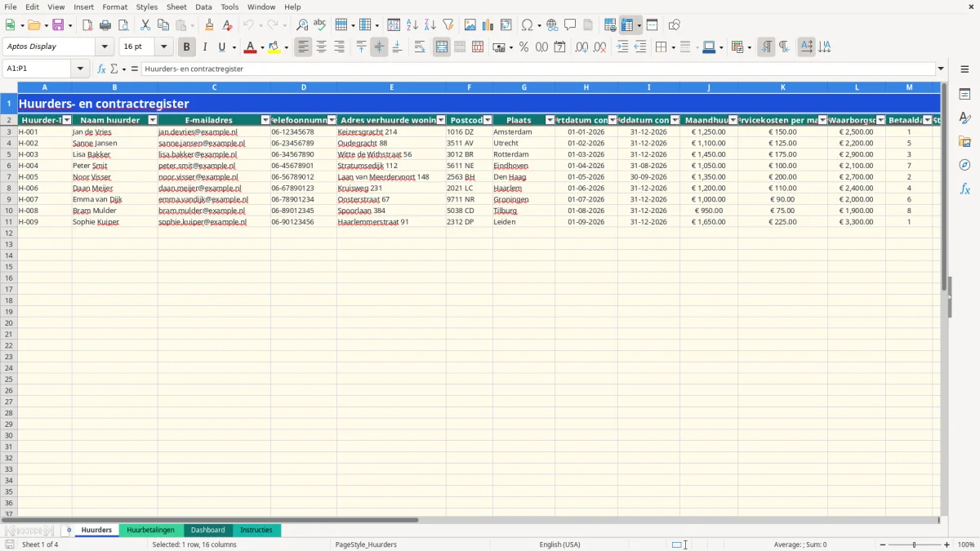Export directly as PDF icon
The height and width of the screenshot is (551, 980).
87,25
